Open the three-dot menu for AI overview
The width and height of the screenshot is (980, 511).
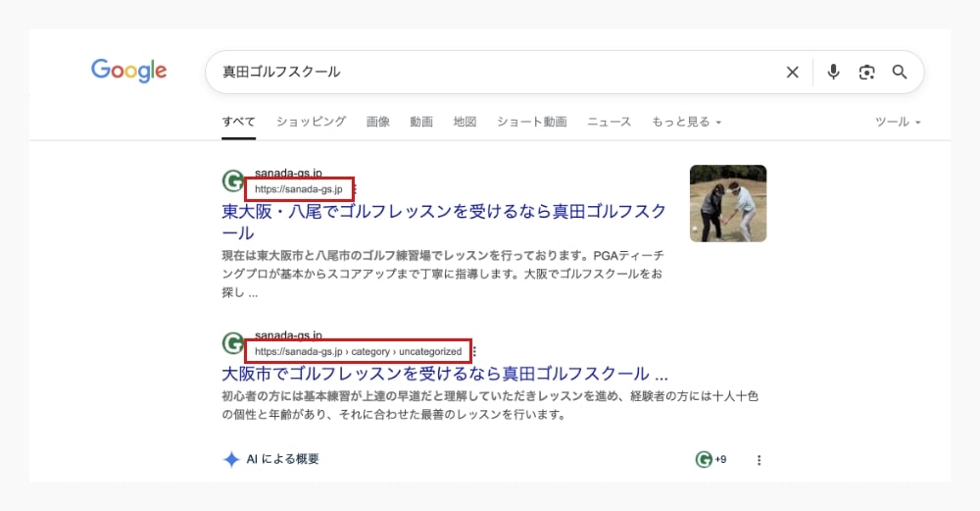[759, 460]
